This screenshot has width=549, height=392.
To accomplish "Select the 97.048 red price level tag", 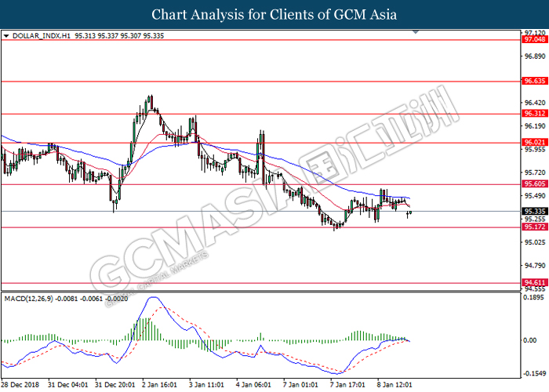I will click(x=534, y=38).
